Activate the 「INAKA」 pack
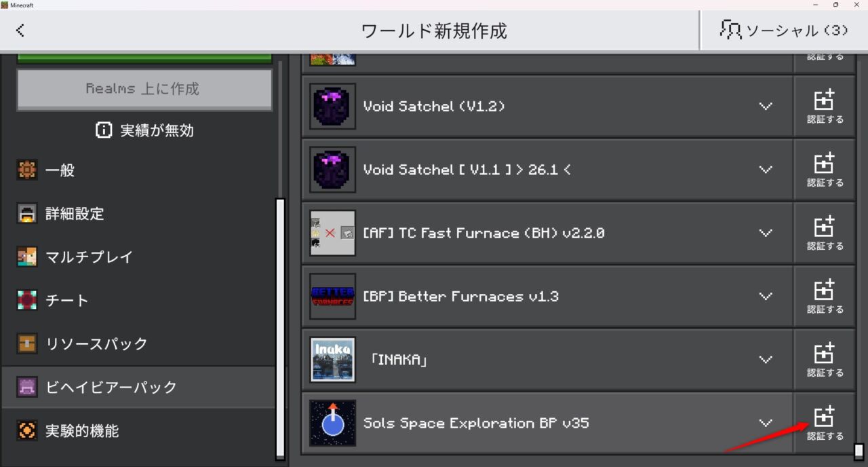 point(825,360)
